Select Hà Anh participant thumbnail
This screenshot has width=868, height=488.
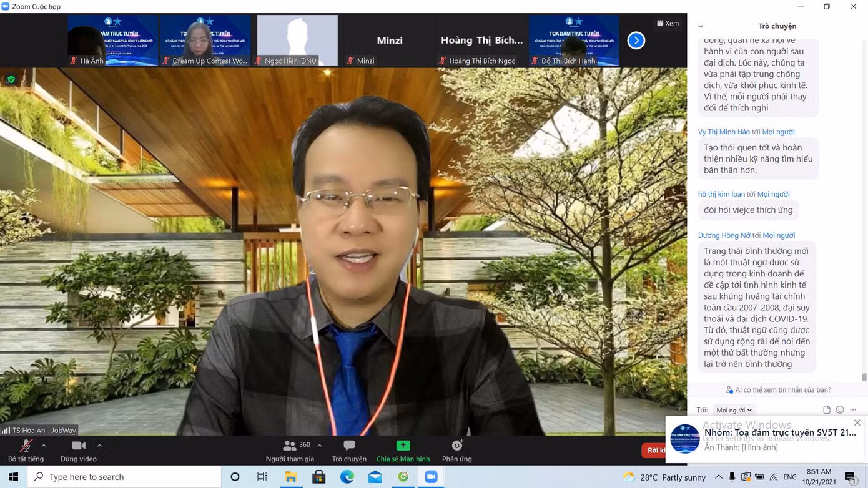pos(112,41)
